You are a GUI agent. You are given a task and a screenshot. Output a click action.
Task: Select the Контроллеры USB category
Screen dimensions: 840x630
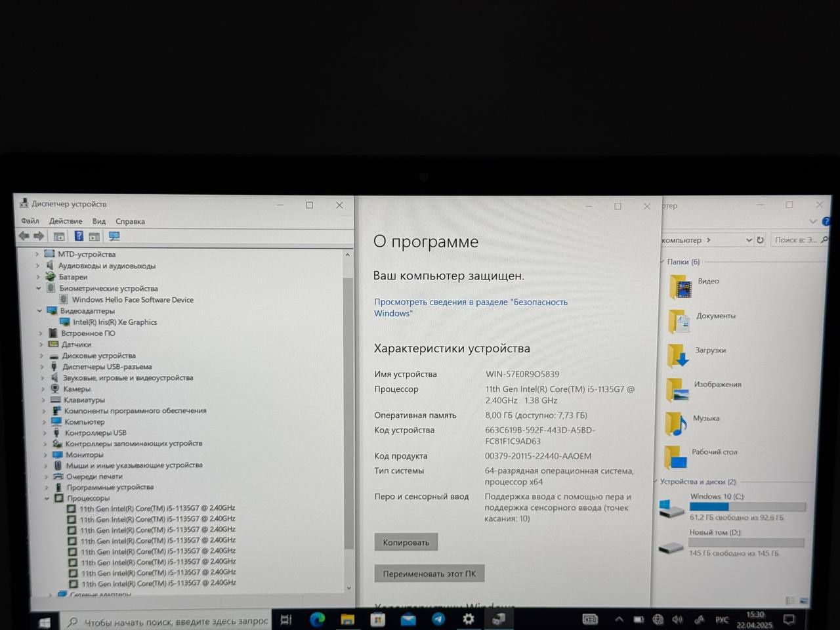[95, 433]
